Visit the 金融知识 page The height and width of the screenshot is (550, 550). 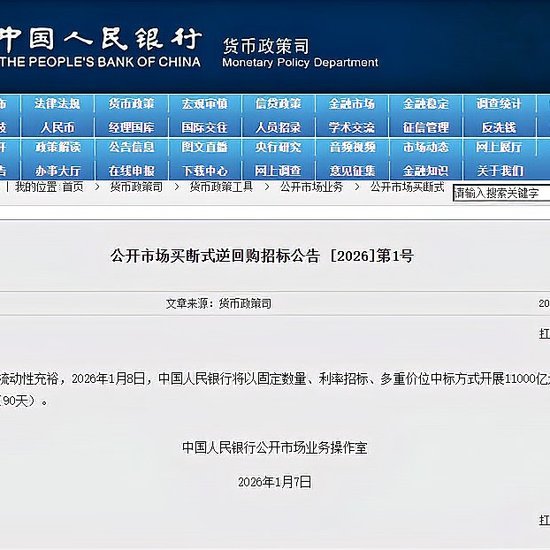[426, 171]
